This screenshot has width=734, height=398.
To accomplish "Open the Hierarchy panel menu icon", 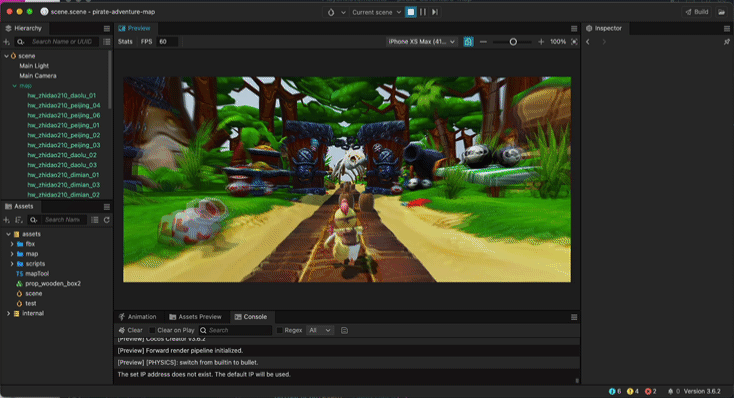I will [x=107, y=29].
